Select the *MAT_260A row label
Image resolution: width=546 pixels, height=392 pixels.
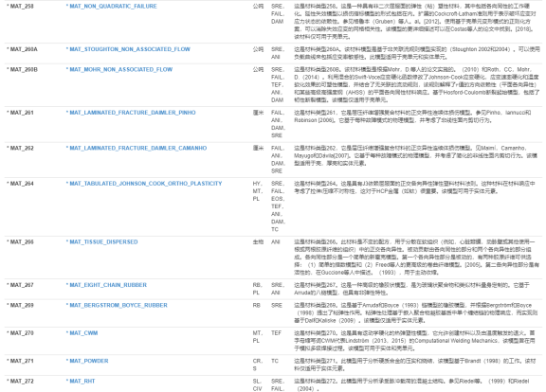pos(22,49)
